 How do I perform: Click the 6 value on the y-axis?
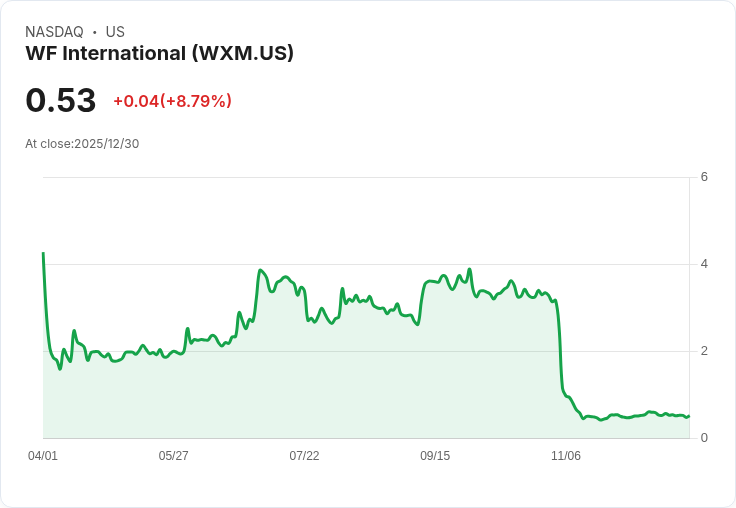[x=704, y=177]
